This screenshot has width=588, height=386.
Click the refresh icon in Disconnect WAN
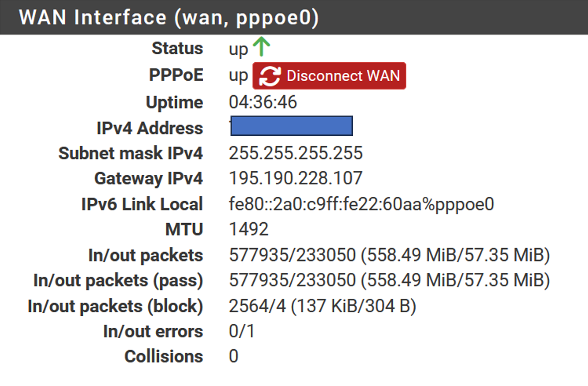click(x=270, y=76)
